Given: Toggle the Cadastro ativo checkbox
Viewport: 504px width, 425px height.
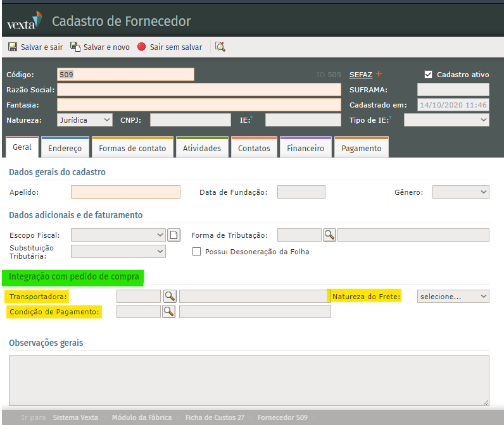Looking at the screenshot, I should pos(428,74).
